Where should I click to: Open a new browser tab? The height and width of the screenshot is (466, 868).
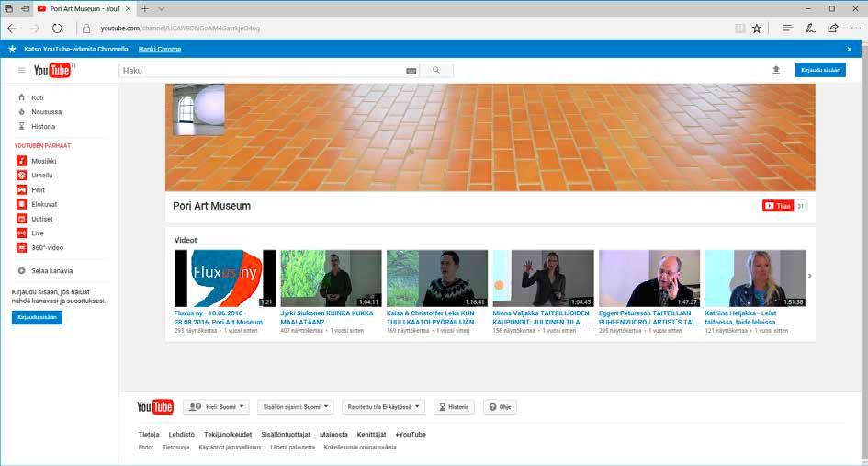(145, 9)
